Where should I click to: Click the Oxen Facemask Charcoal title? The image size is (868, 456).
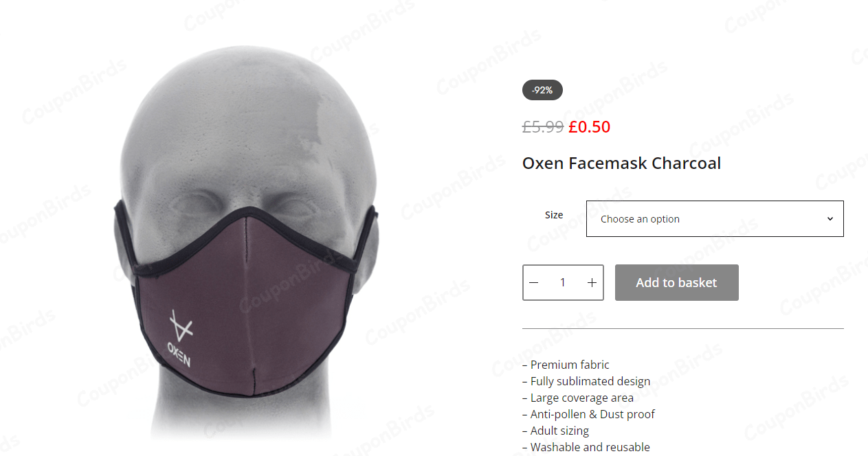621,163
